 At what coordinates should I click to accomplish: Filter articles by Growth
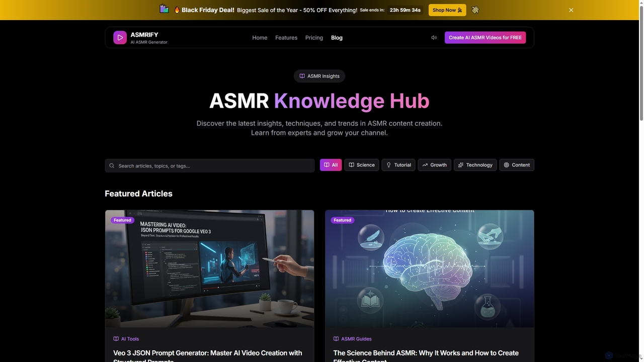coord(434,165)
